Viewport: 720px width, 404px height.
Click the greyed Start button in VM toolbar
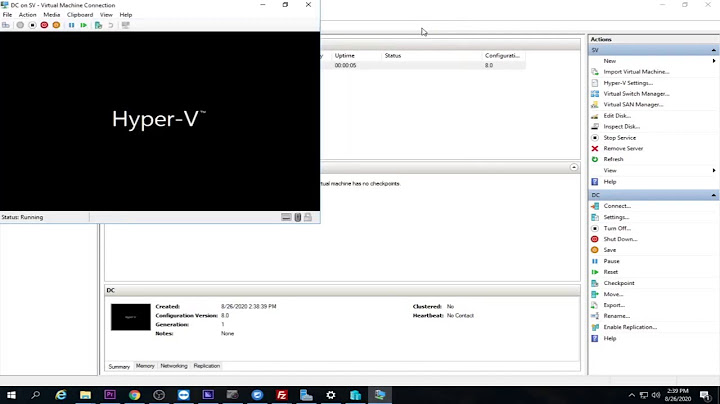coord(20,25)
